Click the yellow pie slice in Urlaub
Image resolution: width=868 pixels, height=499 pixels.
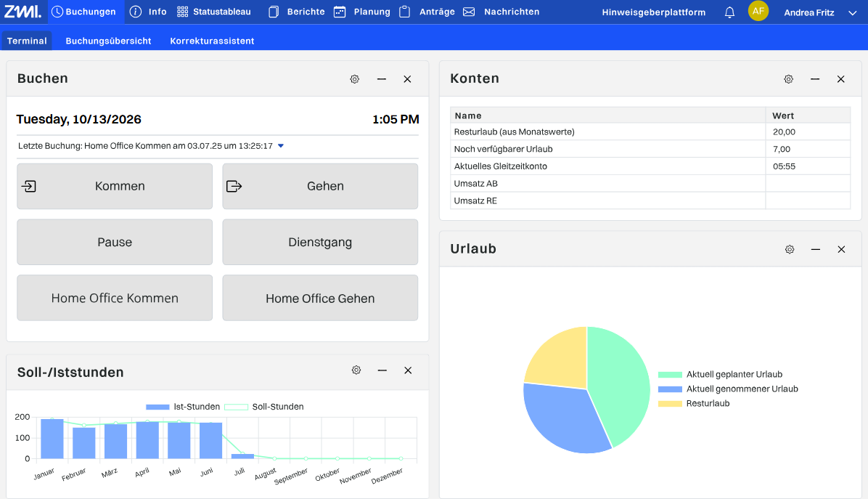[x=562, y=360]
